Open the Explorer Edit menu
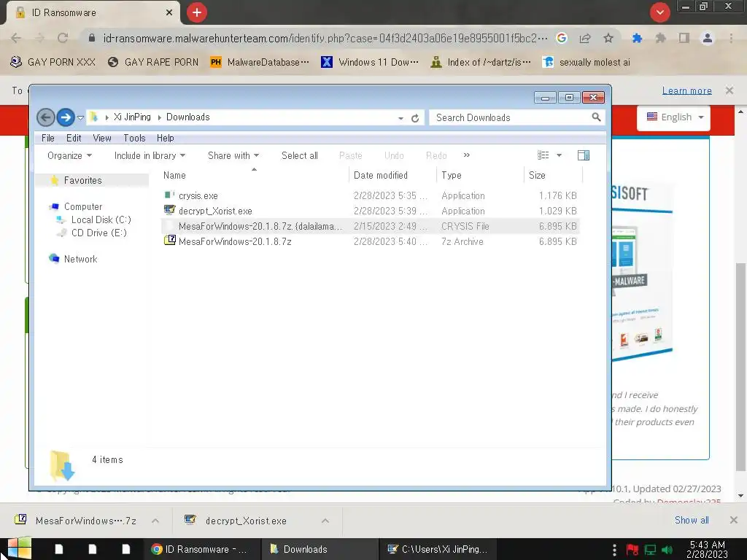 [74, 138]
